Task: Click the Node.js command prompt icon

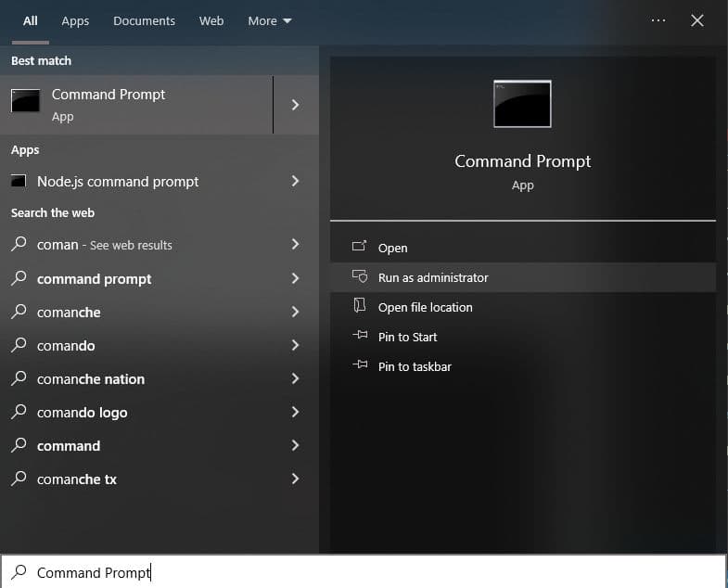Action: tap(19, 181)
